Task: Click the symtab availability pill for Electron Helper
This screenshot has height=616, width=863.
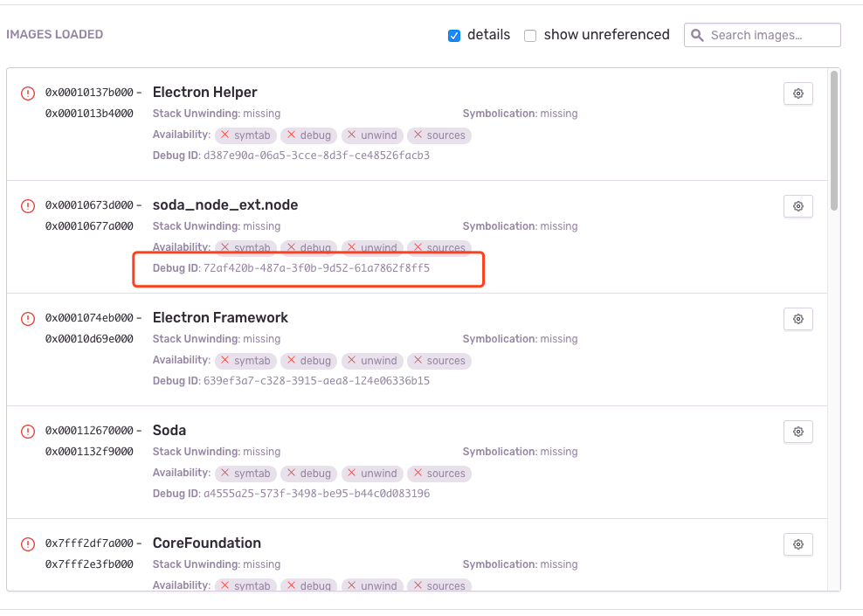Action: point(245,135)
